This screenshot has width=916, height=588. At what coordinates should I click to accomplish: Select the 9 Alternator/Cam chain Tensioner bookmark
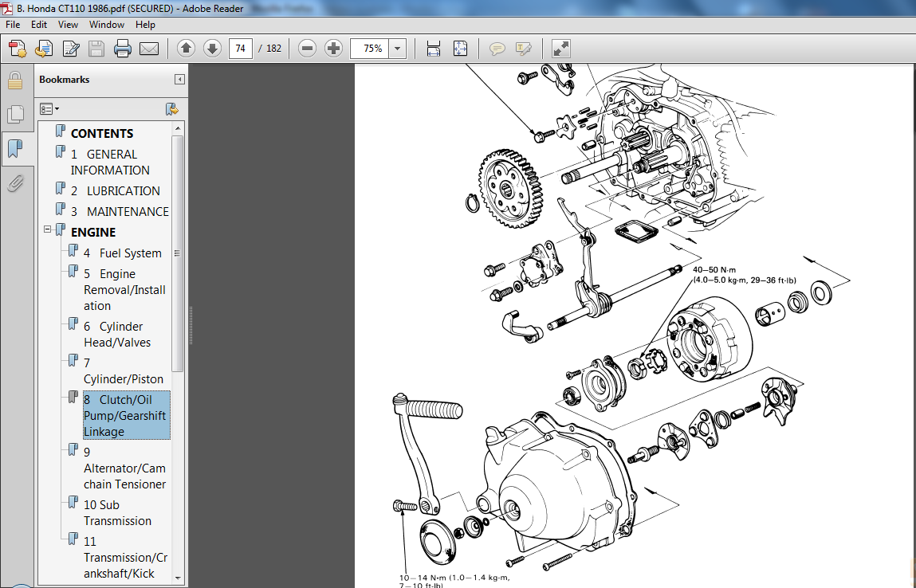tap(124, 468)
